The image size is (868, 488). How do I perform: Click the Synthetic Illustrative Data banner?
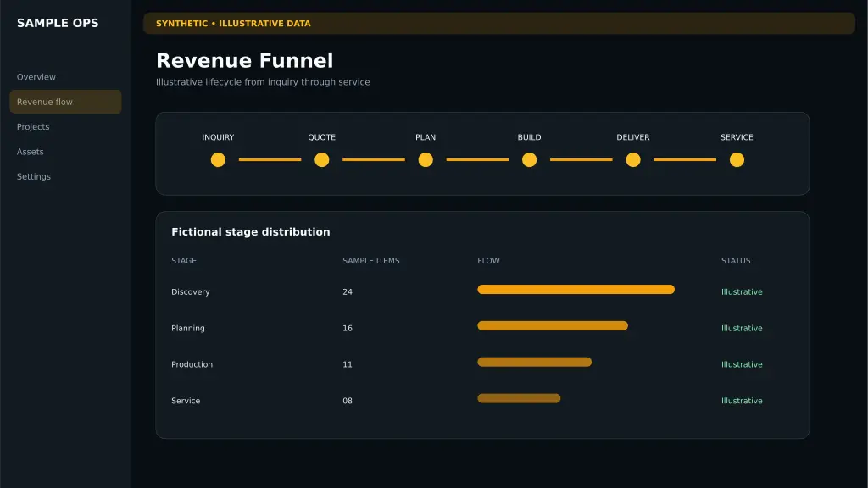(498, 23)
